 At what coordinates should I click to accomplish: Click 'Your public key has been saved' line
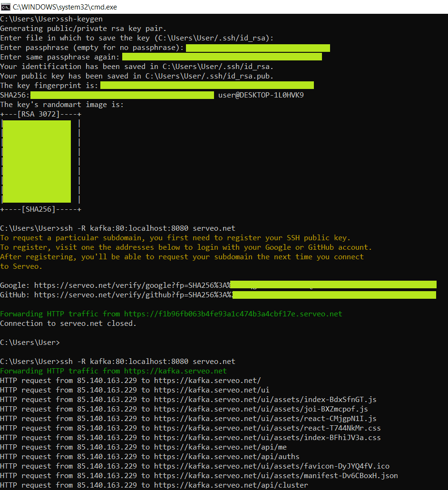(x=137, y=76)
